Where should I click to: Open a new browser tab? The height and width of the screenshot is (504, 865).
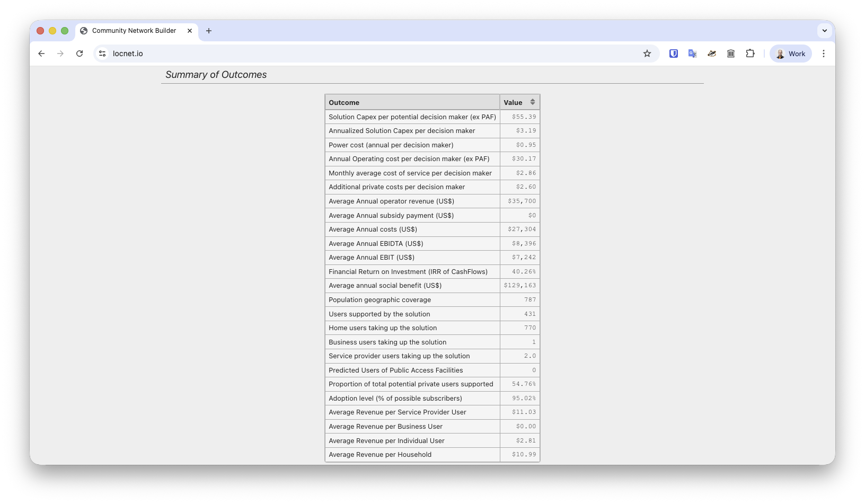pos(209,31)
